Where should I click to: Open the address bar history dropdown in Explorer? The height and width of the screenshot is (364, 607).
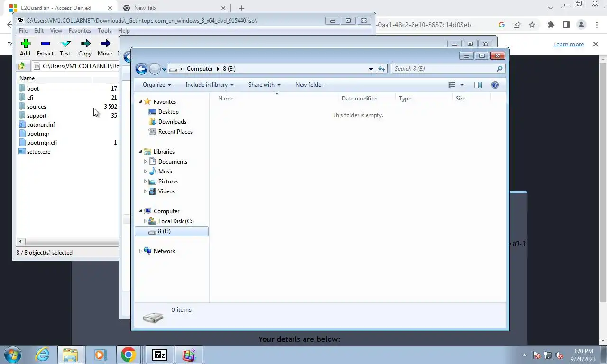tap(371, 69)
